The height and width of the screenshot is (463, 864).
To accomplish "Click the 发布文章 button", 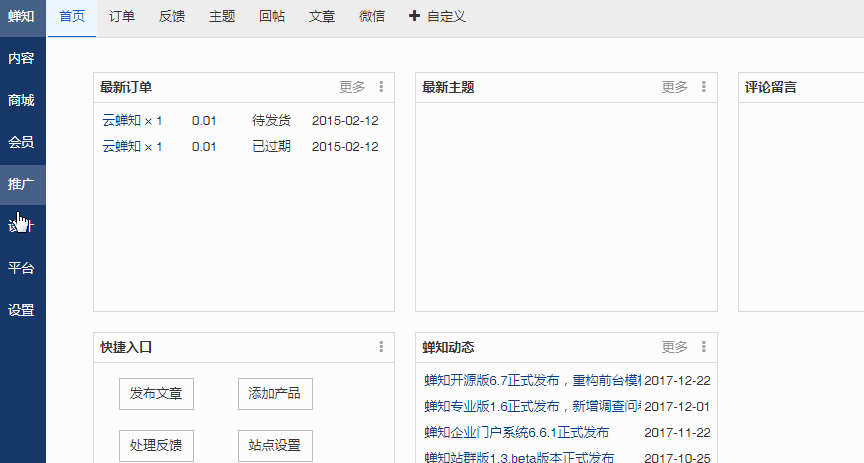I will tap(156, 394).
